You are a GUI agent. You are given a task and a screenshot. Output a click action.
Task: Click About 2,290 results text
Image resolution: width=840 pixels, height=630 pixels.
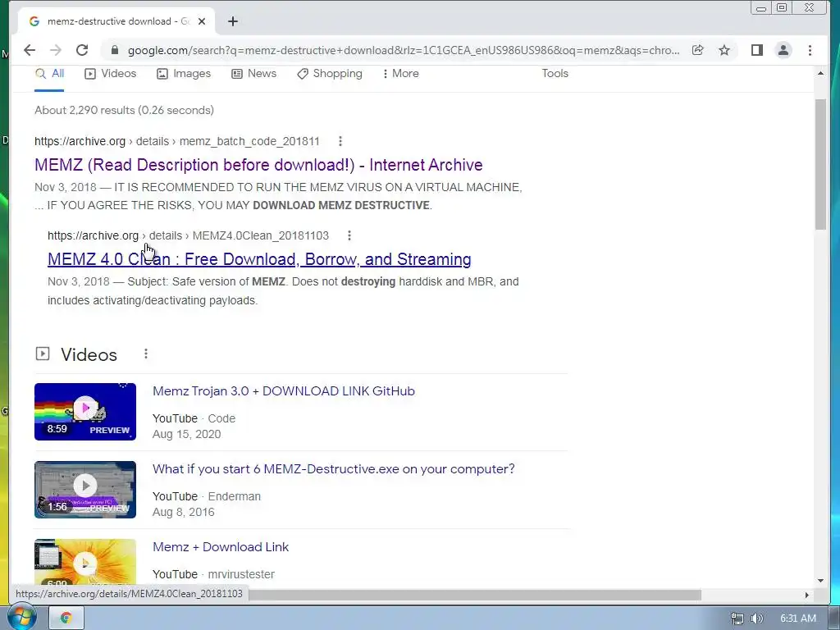tap(125, 111)
